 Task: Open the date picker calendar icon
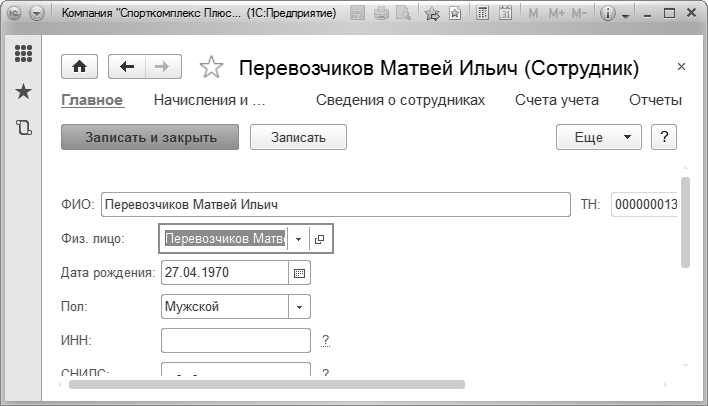[299, 273]
